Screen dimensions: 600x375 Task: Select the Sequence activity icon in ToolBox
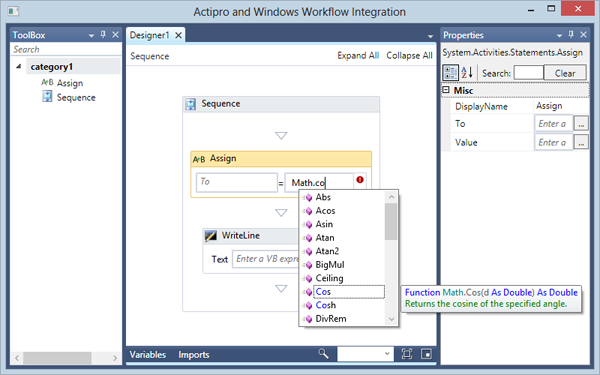pos(47,96)
